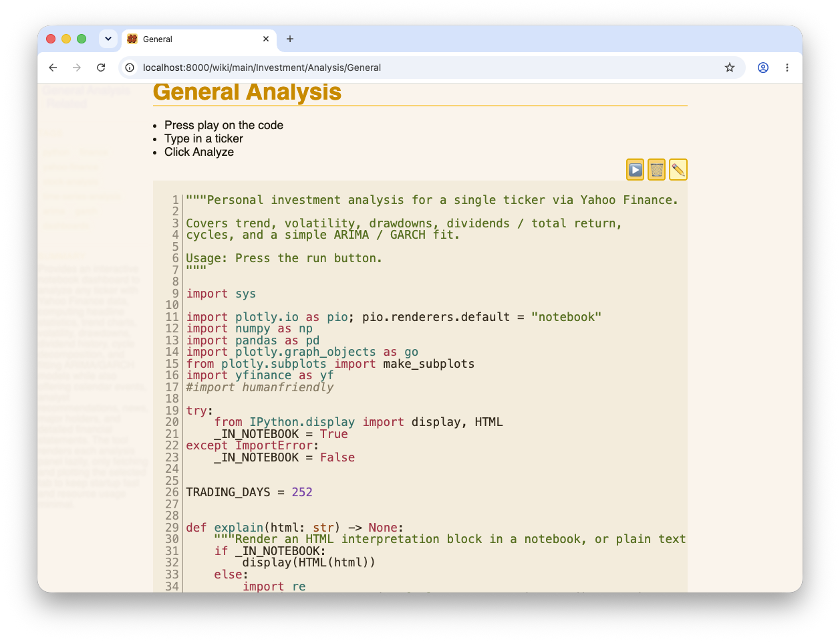Click the 'TRADING_DAYS = 252' line
Image resolution: width=840 pixels, height=642 pixels.
[x=249, y=492]
